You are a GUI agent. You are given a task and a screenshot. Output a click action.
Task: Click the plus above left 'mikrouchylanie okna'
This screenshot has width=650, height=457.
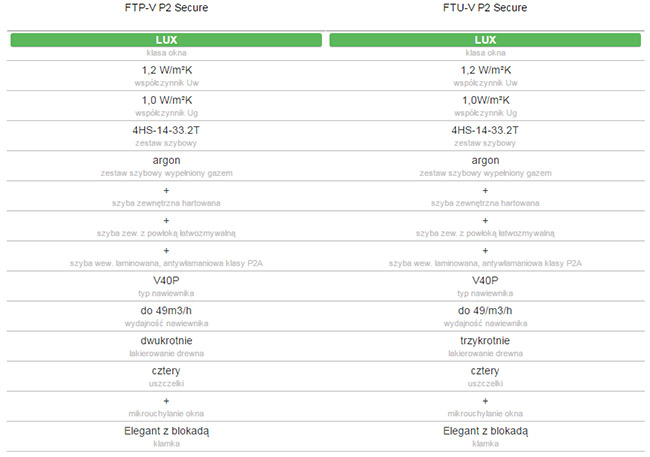pos(166,401)
